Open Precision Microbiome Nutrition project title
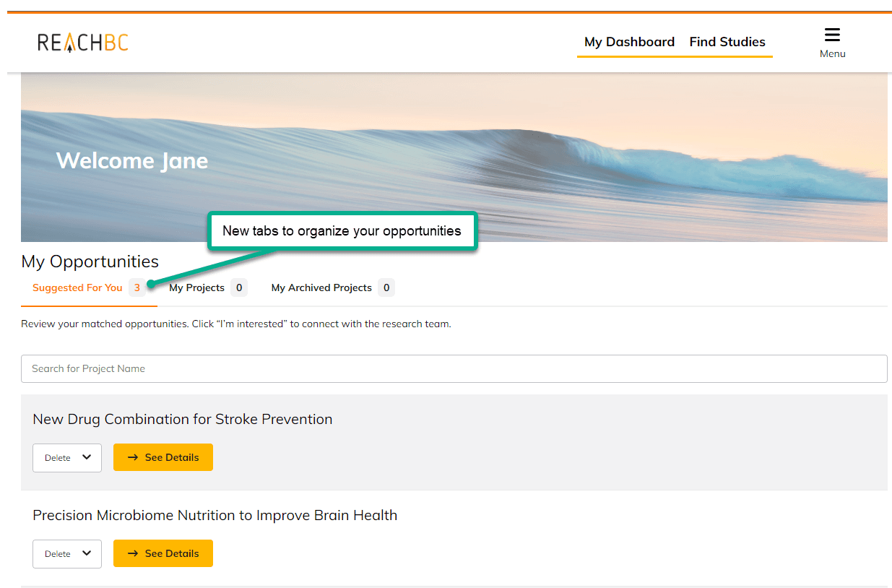 (x=215, y=515)
